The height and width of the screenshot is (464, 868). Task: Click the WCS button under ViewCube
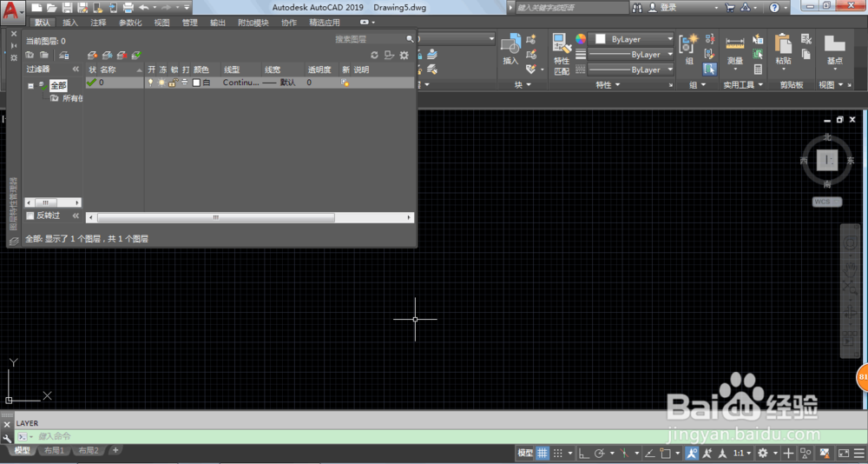(827, 202)
